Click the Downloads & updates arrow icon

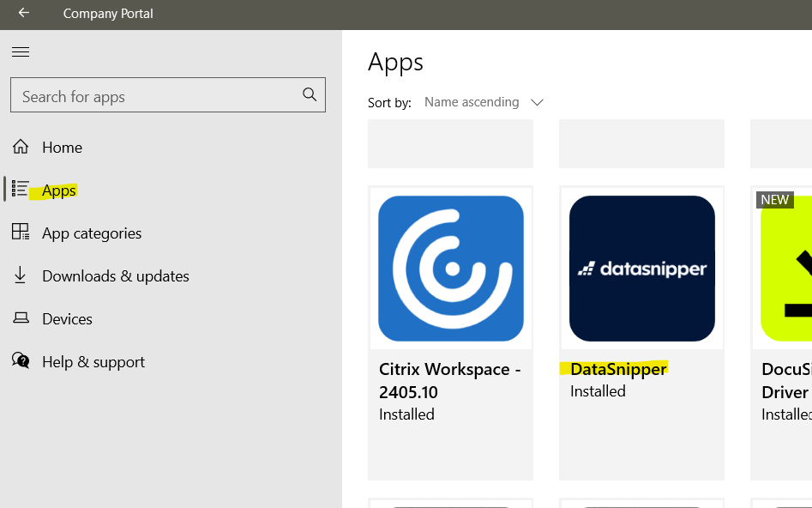[21, 275]
